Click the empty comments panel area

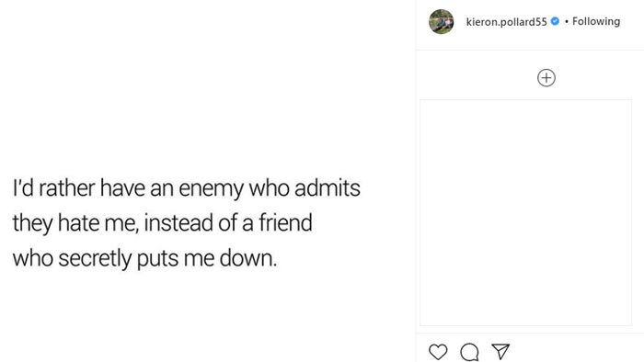pyautogui.click(x=525, y=212)
